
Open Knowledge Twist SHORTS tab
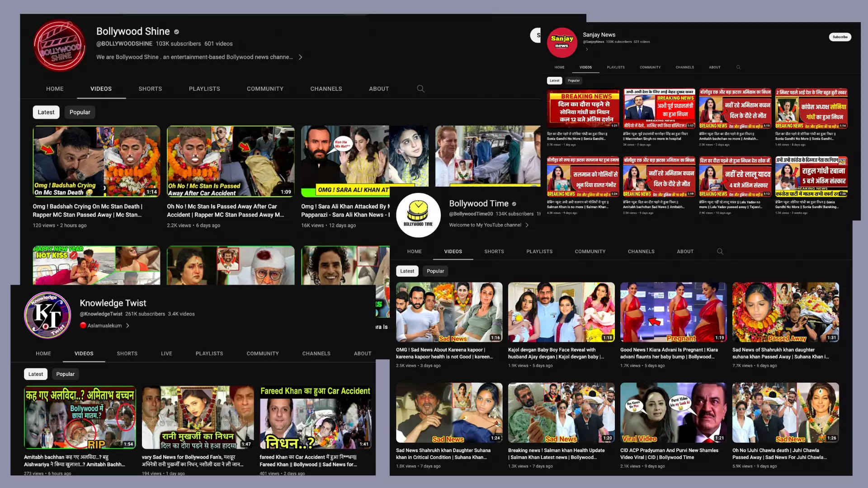coord(127,354)
